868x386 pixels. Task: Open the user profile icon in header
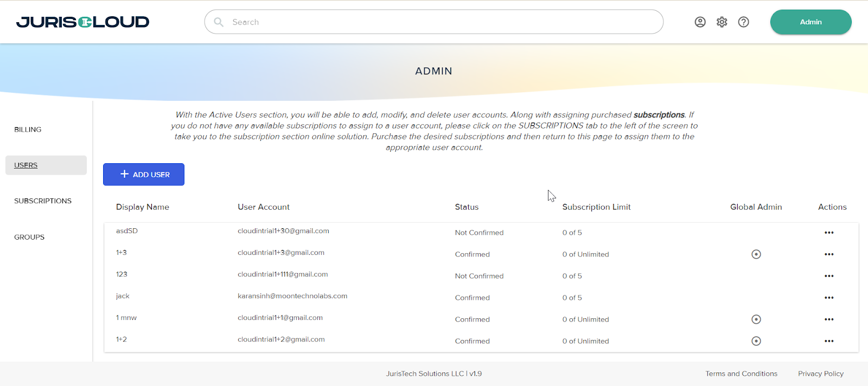700,22
